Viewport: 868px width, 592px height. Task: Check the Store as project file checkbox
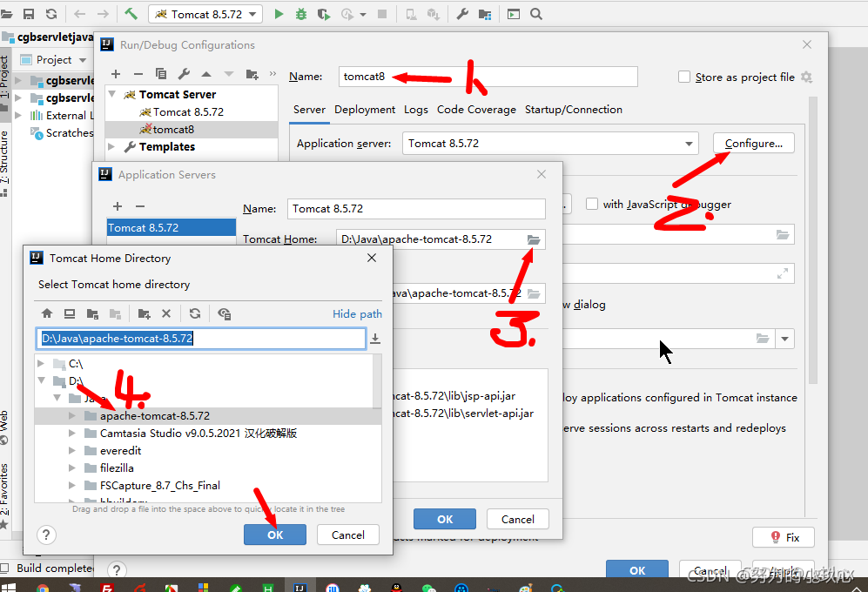coord(684,76)
